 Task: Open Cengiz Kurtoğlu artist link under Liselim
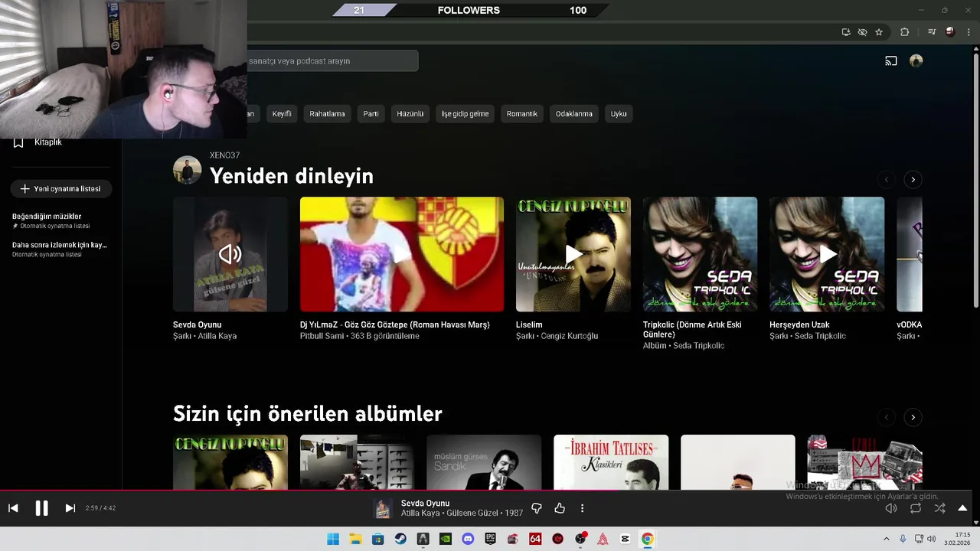570,337
